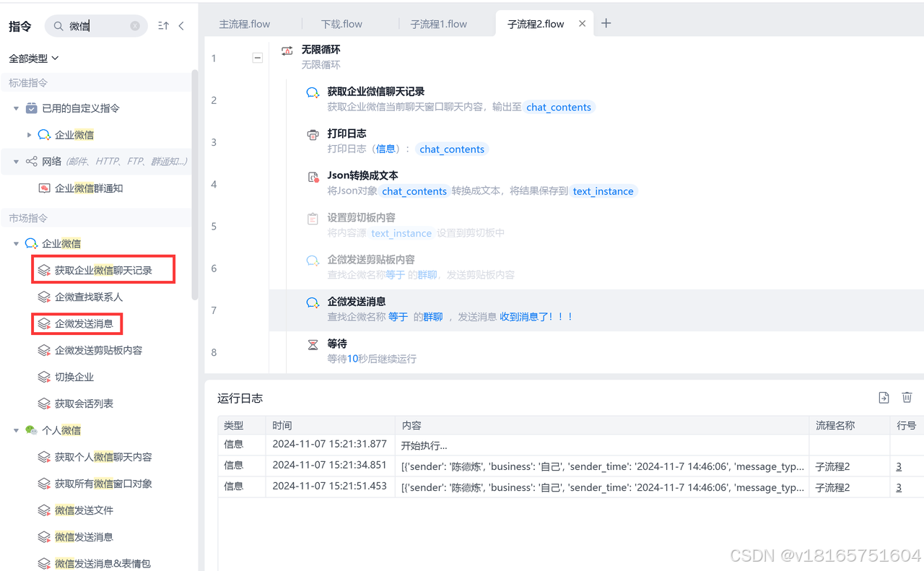
Task: Expand the 企业微信 node under 已用的自定义指令
Action: tap(29, 135)
